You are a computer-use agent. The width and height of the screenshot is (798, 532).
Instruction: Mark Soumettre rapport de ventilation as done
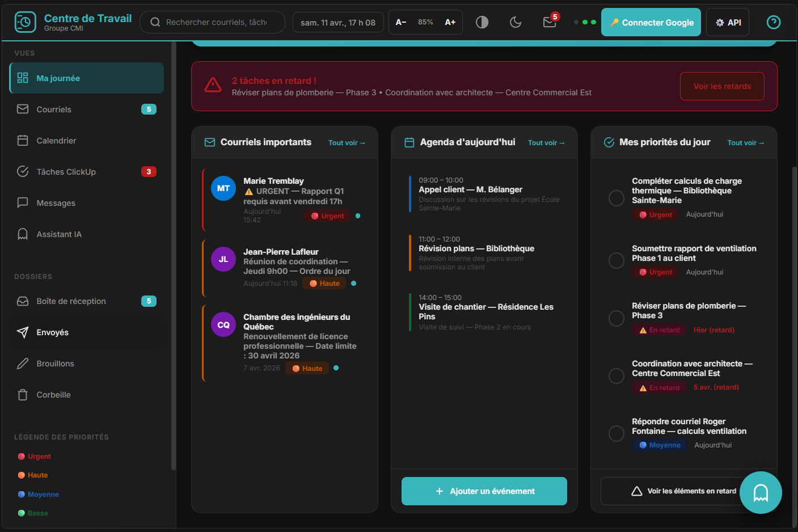617,260
